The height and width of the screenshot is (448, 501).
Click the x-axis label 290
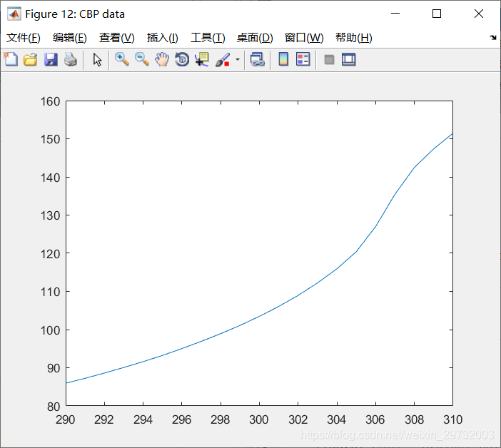click(x=65, y=419)
